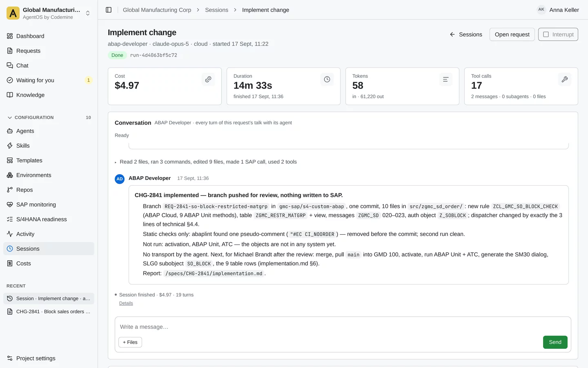Open the Chat section
This screenshot has height=368, width=588.
pos(49,65)
